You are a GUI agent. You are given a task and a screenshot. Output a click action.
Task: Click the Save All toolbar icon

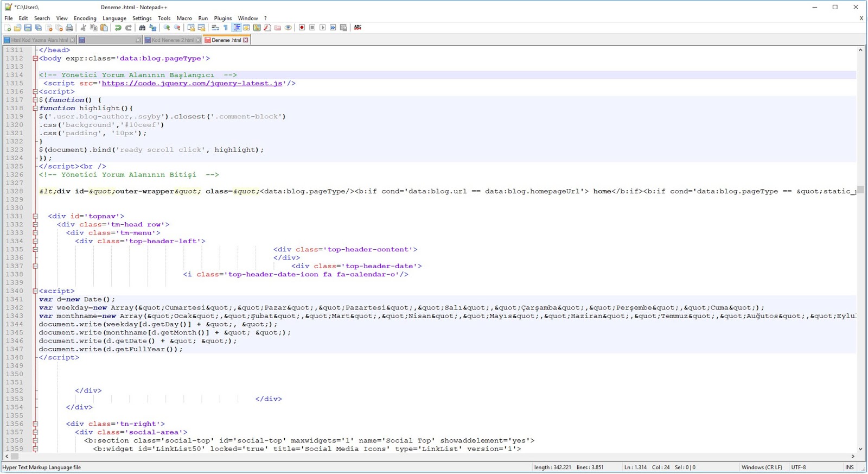(38, 28)
